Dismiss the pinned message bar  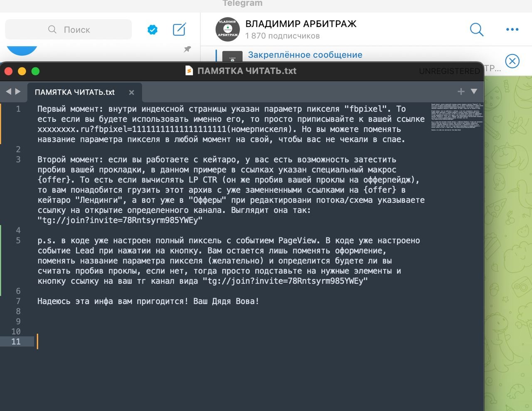tap(512, 62)
